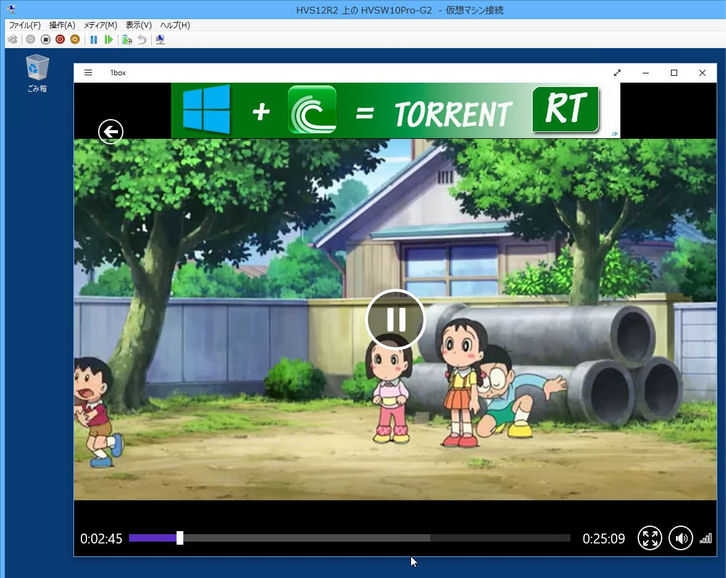Click the Hyper-V connection window title icon
The image size is (726, 578).
tap(11, 9)
